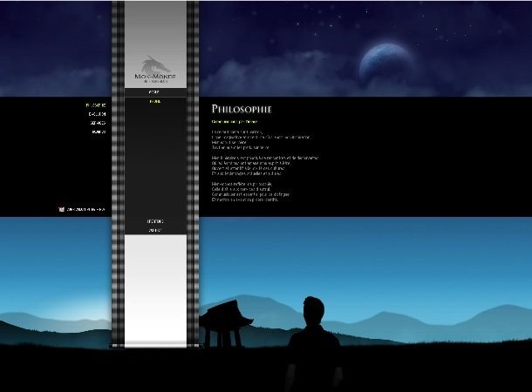Image resolution: width=532 pixels, height=392 pixels.
Task: Select the second entry in the left menu
Action: click(x=97, y=114)
